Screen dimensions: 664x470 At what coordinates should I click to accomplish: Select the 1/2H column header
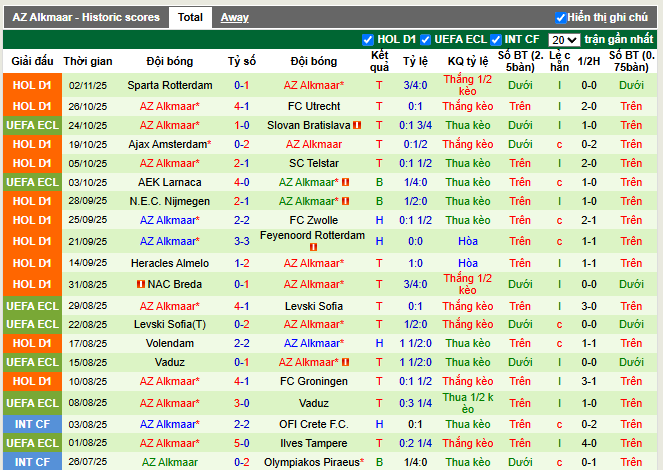point(589,61)
